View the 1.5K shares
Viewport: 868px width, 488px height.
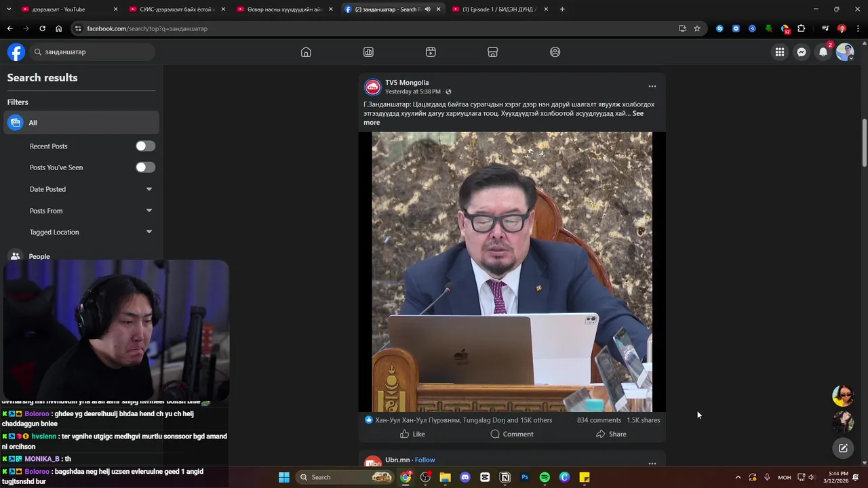pos(644,420)
